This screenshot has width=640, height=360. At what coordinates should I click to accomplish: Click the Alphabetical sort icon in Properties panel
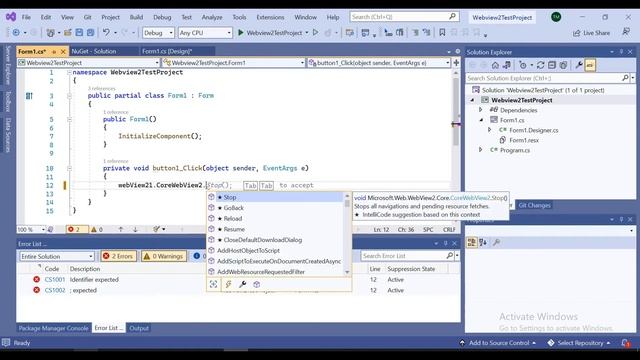[483, 242]
